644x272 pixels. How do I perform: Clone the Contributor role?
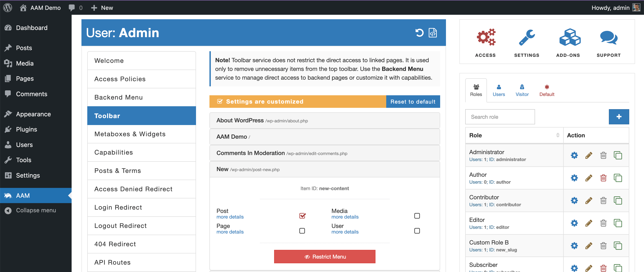click(x=618, y=200)
